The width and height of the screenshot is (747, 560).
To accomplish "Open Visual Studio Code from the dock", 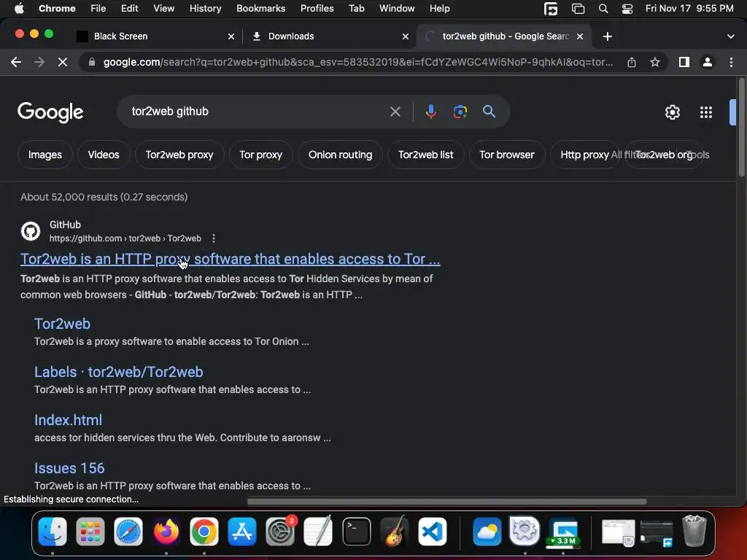I will [x=433, y=532].
